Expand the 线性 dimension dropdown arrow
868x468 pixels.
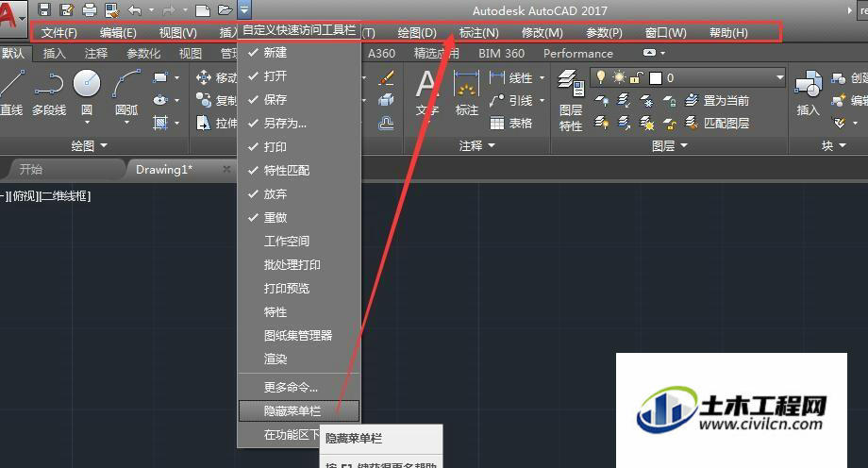[542, 77]
